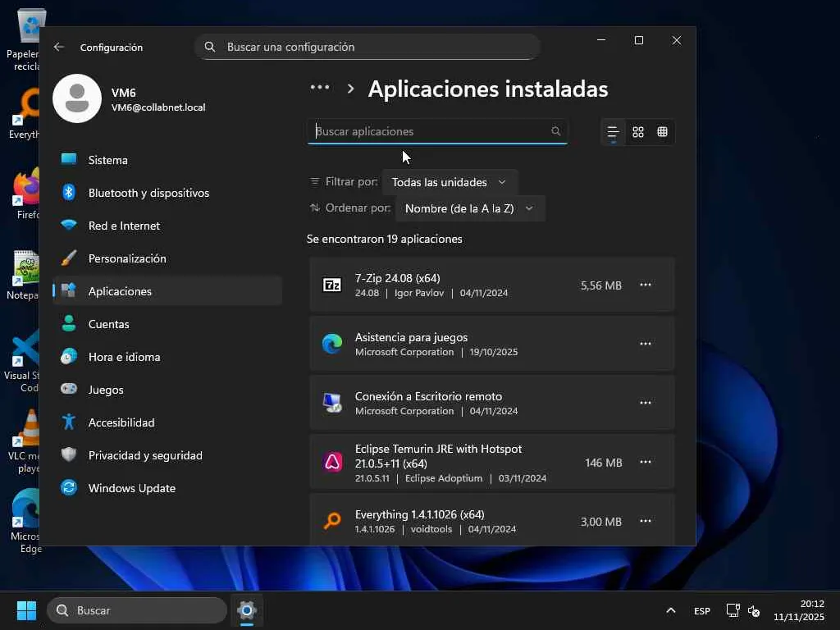Click the ESP language indicator
The width and height of the screenshot is (840, 630).
(702, 611)
